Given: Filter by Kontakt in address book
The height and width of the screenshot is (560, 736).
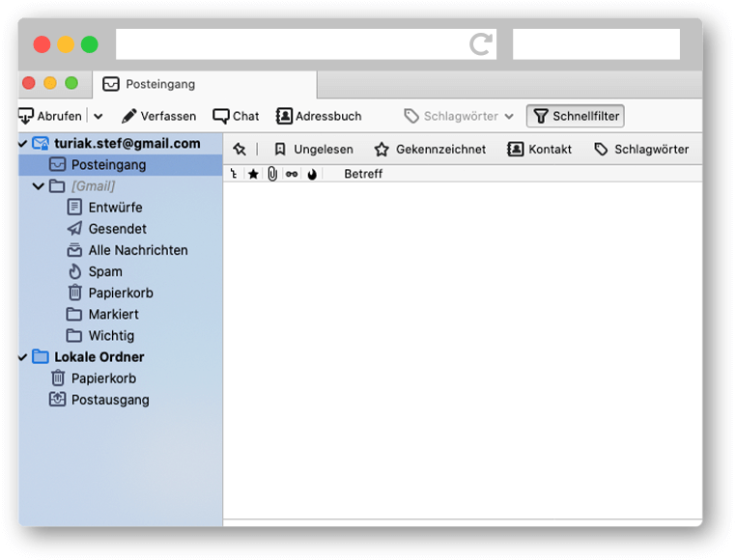Looking at the screenshot, I should 539,150.
